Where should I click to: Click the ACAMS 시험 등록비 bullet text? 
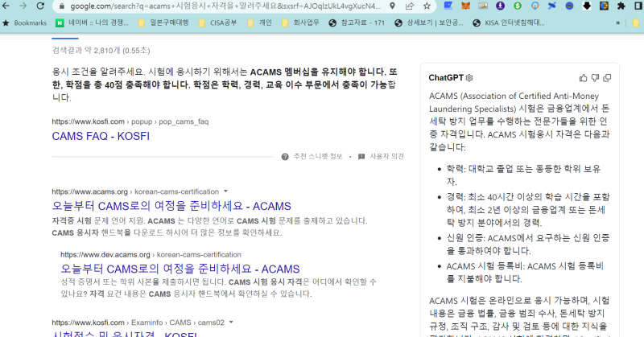[525, 273]
